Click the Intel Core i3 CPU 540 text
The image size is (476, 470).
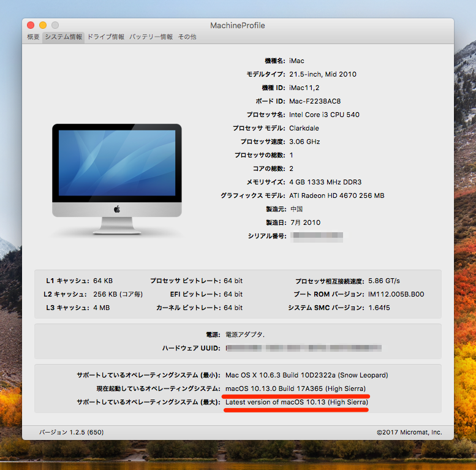324,115
